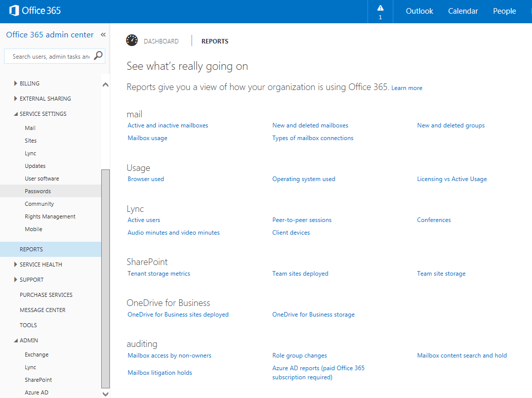Open Audio minutes and video minutes report

[174, 233]
